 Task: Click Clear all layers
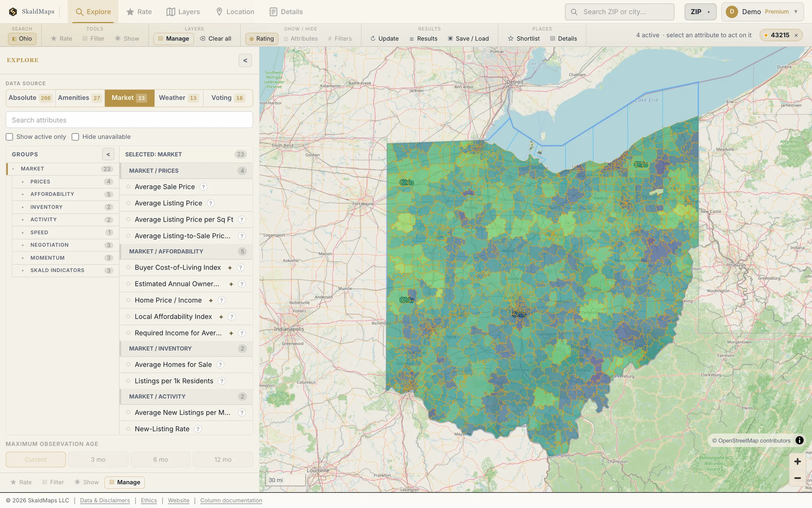[216, 38]
